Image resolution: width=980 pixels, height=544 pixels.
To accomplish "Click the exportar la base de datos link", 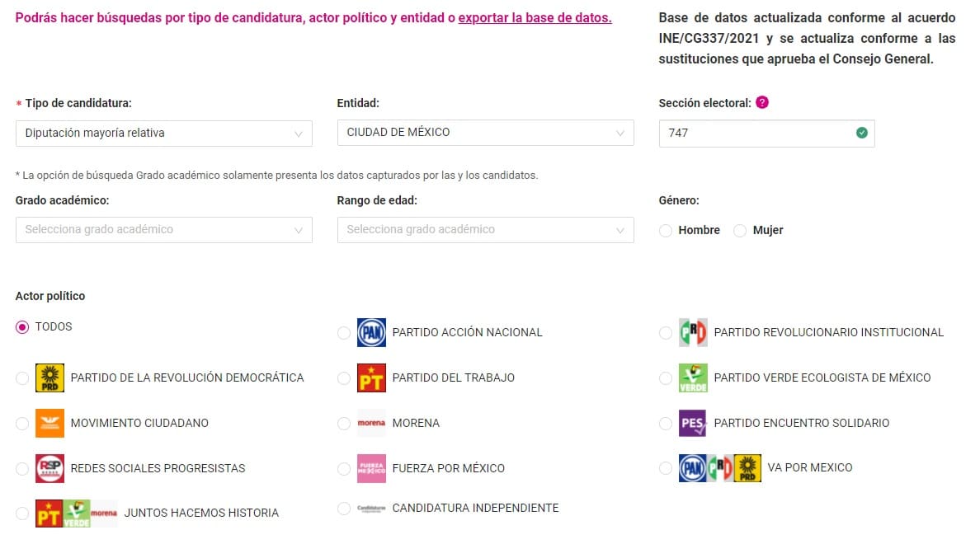I will pyautogui.click(x=535, y=18).
